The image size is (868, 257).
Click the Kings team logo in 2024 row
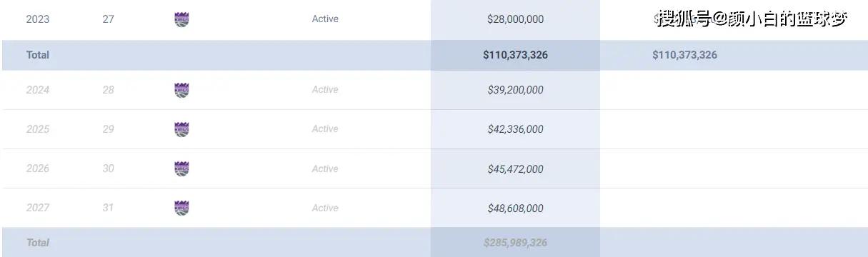coord(181,90)
